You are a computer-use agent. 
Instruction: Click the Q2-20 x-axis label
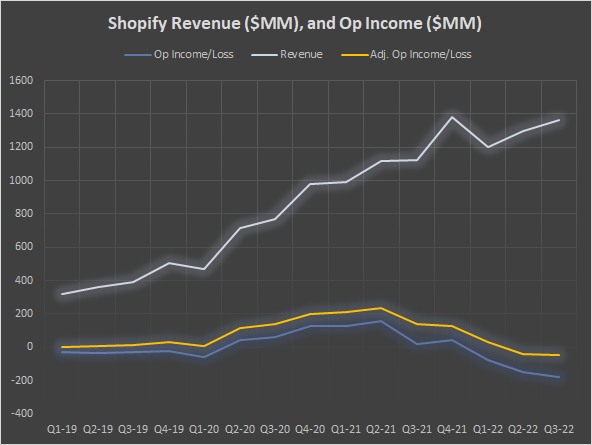pyautogui.click(x=240, y=430)
